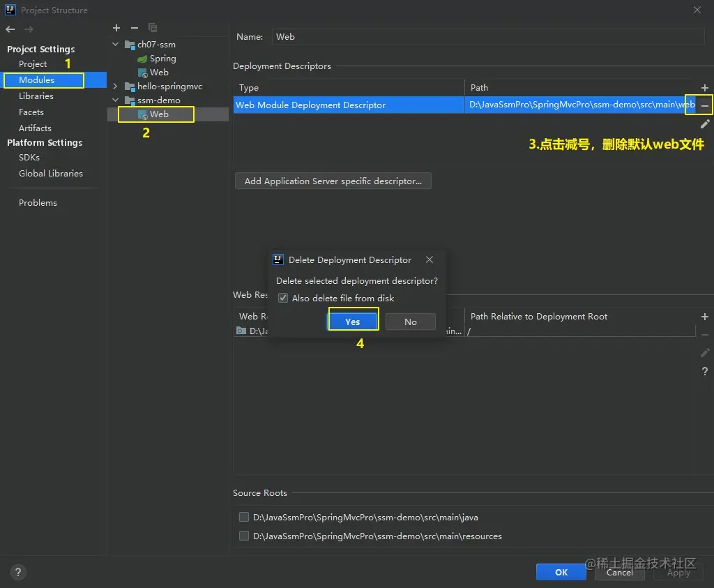Screen dimensions: 714x588
Task: Click the Name input field
Action: coord(487,37)
